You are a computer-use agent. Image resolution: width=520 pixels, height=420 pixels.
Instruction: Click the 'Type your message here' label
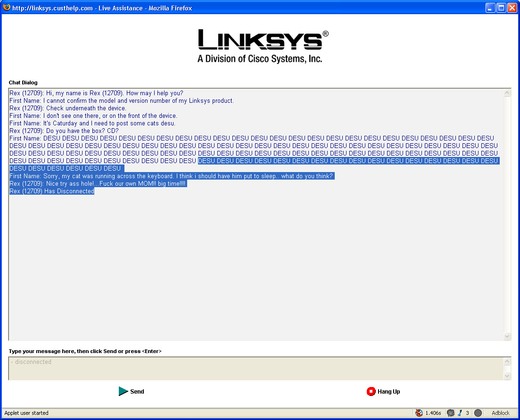click(x=85, y=351)
